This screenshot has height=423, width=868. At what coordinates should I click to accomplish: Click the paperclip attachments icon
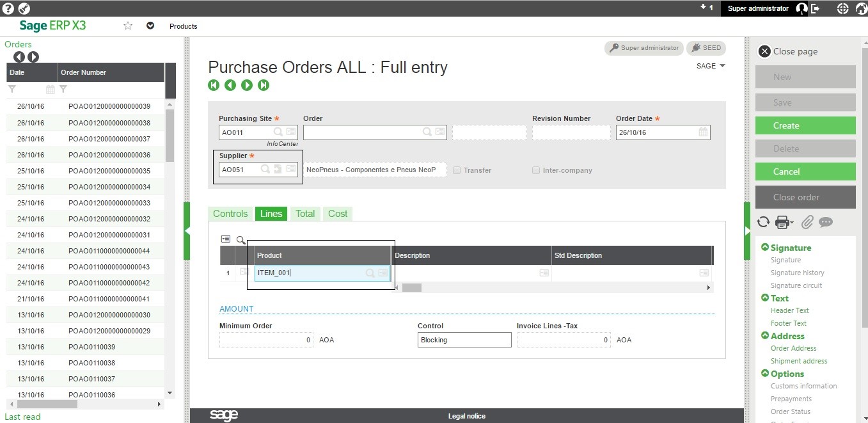coord(807,222)
